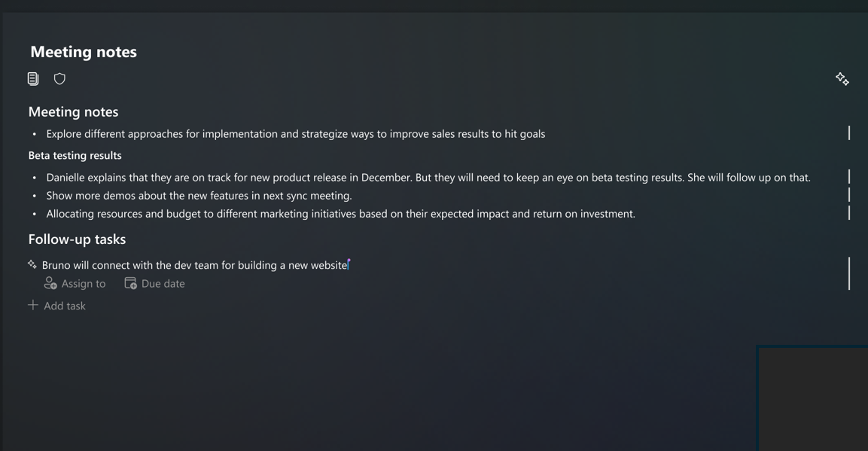Click the large page title "Meeting notes"

pyautogui.click(x=84, y=52)
